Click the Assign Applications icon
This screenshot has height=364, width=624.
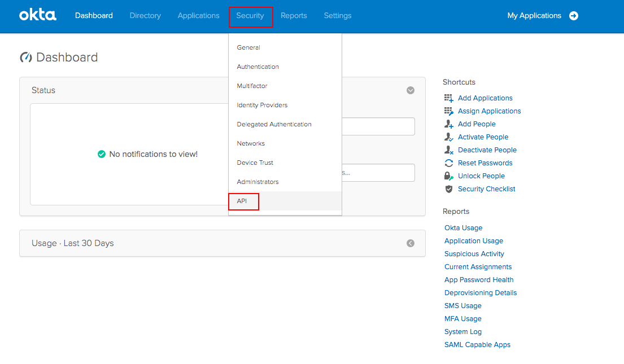click(449, 111)
